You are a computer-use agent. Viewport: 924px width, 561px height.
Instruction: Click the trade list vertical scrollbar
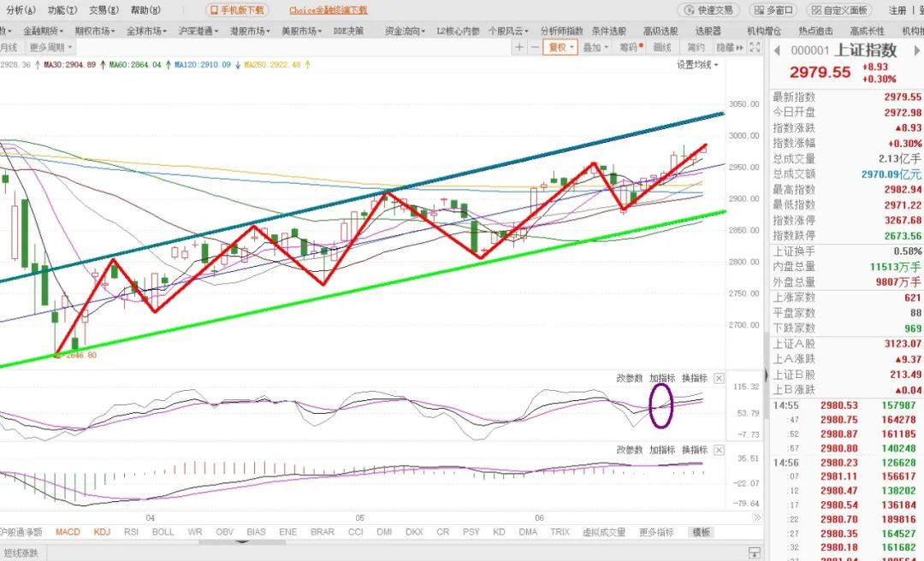(767, 376)
